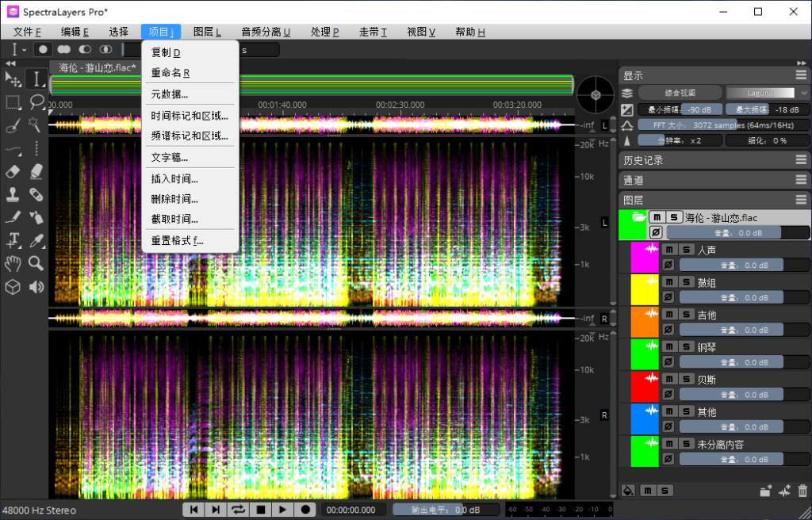Go to start with rewind button
The height and width of the screenshot is (520, 812).
tap(194, 510)
